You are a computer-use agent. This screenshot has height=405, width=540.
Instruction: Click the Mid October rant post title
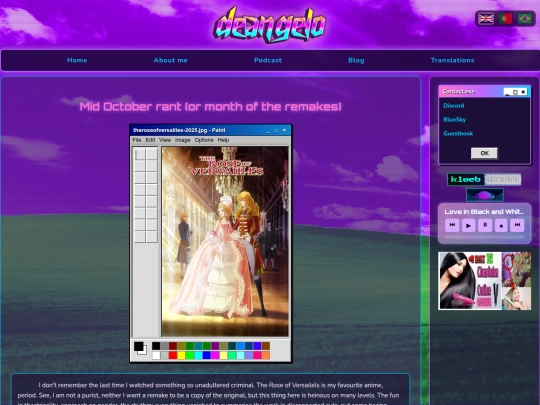pyautogui.click(x=210, y=106)
